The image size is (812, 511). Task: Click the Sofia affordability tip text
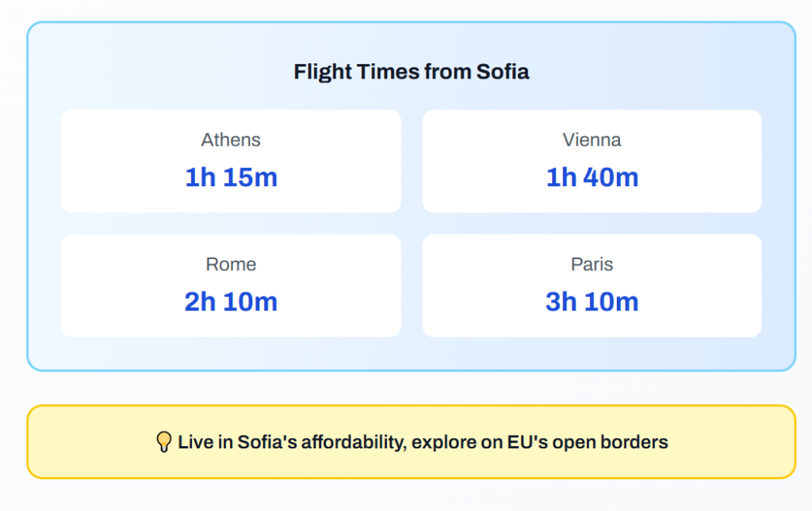tap(423, 442)
